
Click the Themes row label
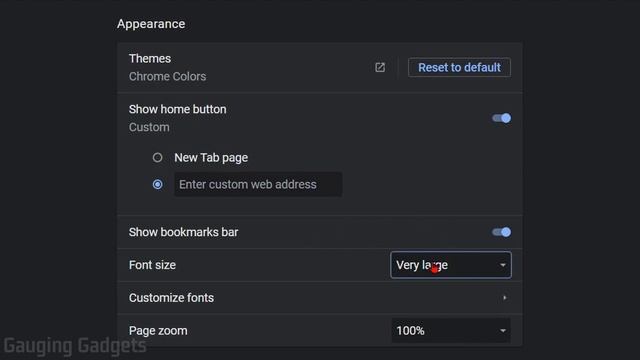click(150, 59)
